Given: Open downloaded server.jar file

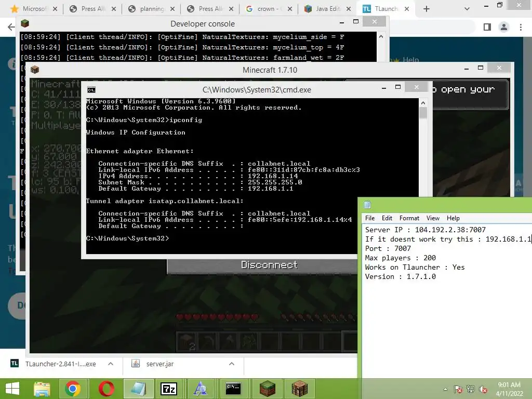Looking at the screenshot, I should (x=160, y=364).
